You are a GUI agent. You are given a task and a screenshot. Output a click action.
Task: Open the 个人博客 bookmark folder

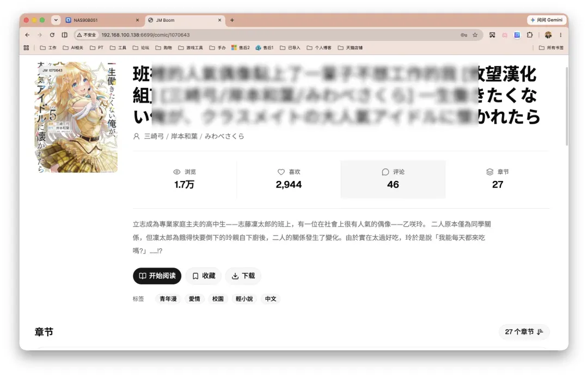pyautogui.click(x=319, y=47)
